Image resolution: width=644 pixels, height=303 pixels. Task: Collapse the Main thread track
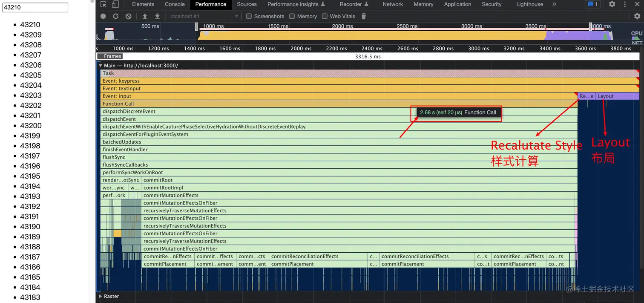coord(101,66)
